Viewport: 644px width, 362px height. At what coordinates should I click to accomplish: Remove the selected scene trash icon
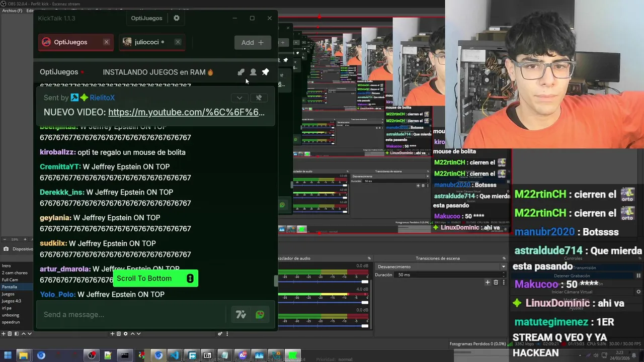[x=10, y=334]
